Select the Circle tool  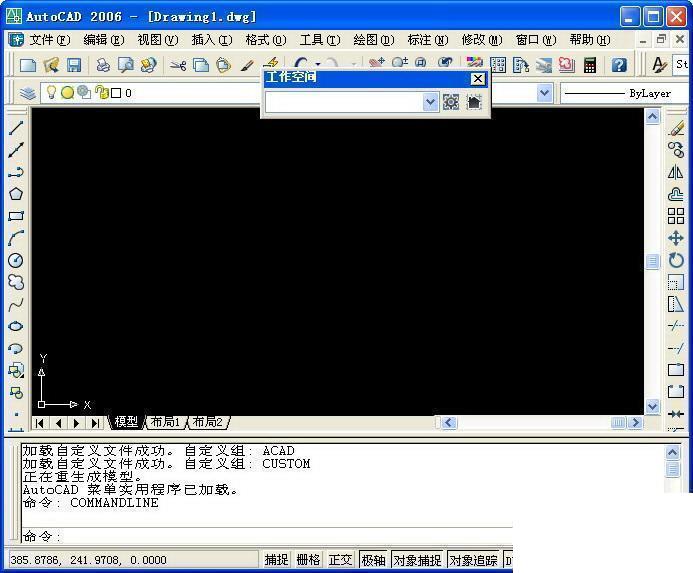click(x=16, y=260)
